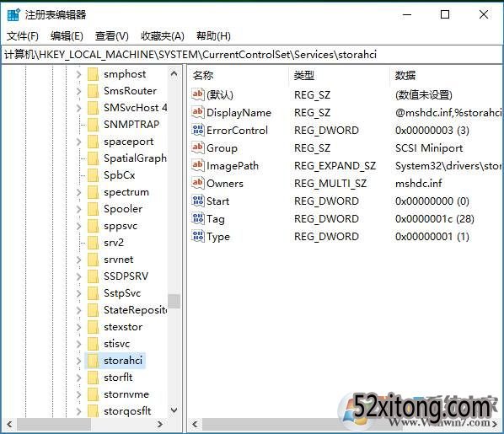
Task: Open the 收藏夹(A) menu
Action: (x=163, y=35)
